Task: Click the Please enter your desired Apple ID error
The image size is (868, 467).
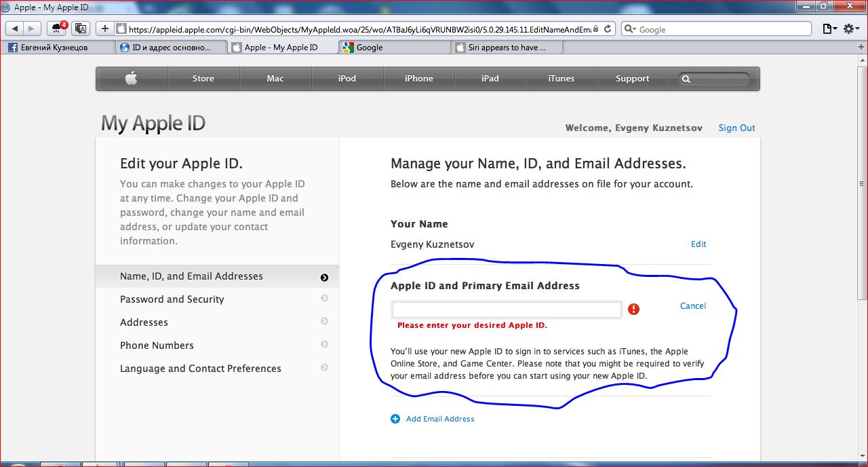Action: click(x=472, y=325)
